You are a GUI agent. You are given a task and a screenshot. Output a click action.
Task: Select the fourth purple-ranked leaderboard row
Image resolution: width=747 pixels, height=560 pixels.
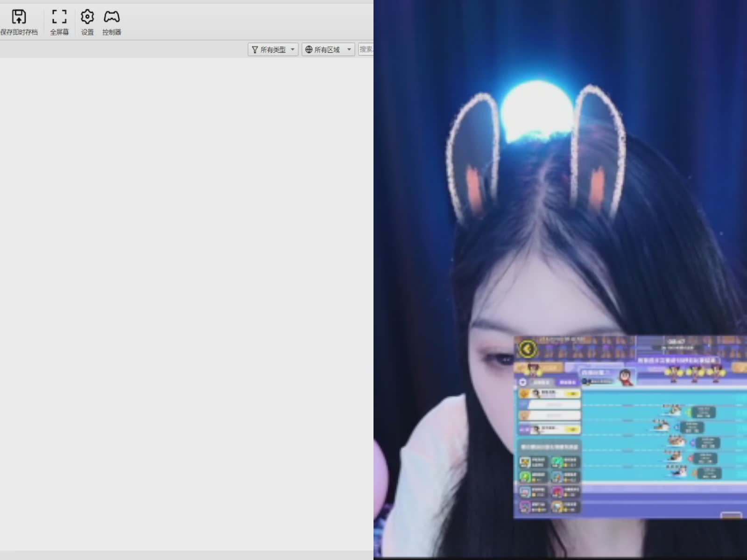coord(550,428)
